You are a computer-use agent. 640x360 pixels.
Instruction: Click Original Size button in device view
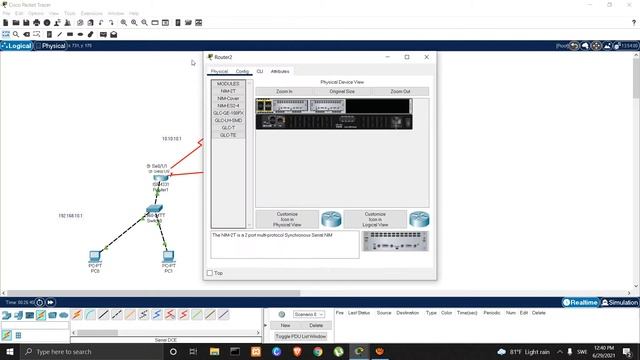(x=342, y=91)
